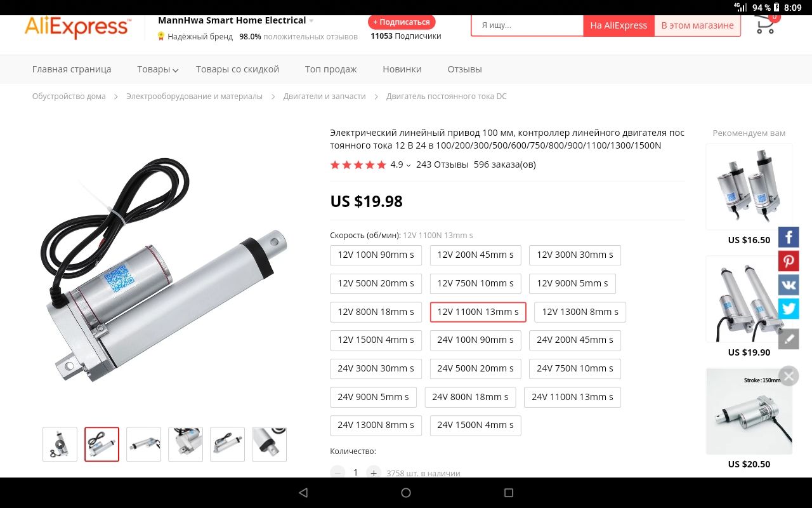Open store name MannHwa dropdown arrow

(x=311, y=21)
